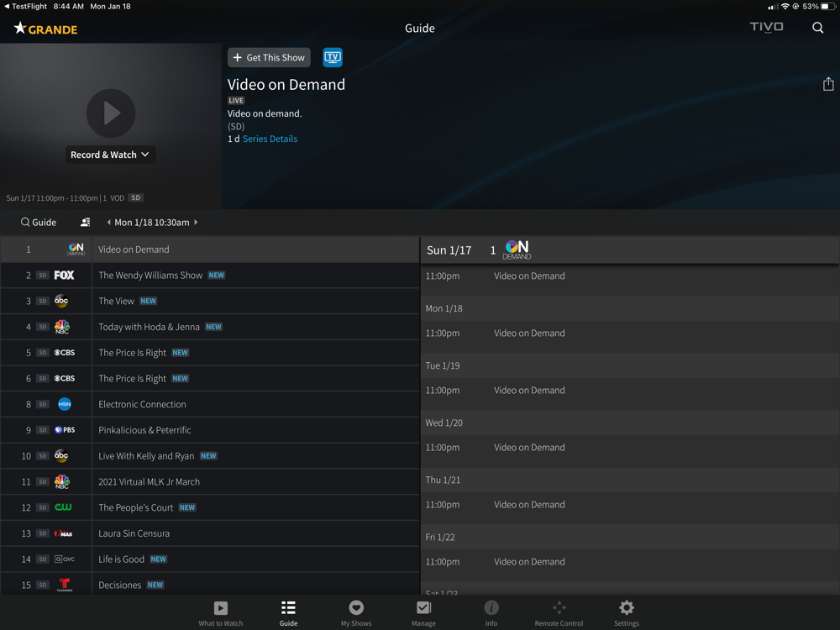Screen dimensions: 840x630
Task: Tap the Wi-Fi icon in status bar
Action: point(785,7)
